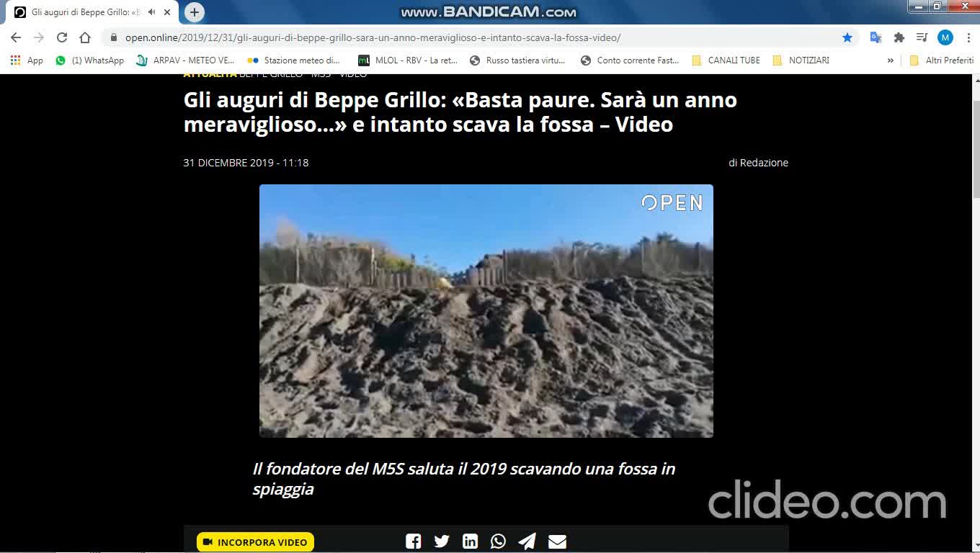Click the caption Il fondatore del M5S

464,479
